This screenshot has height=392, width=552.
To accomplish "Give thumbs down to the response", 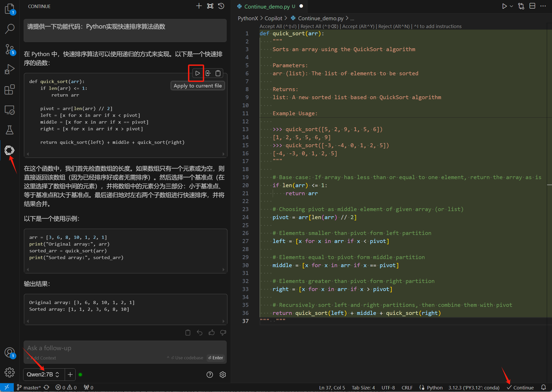I will pos(223,333).
